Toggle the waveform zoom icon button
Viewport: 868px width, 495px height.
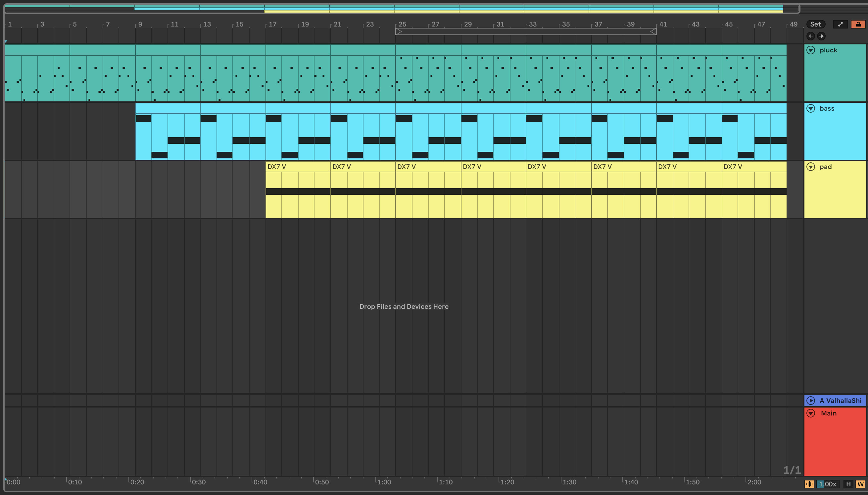[809, 484]
